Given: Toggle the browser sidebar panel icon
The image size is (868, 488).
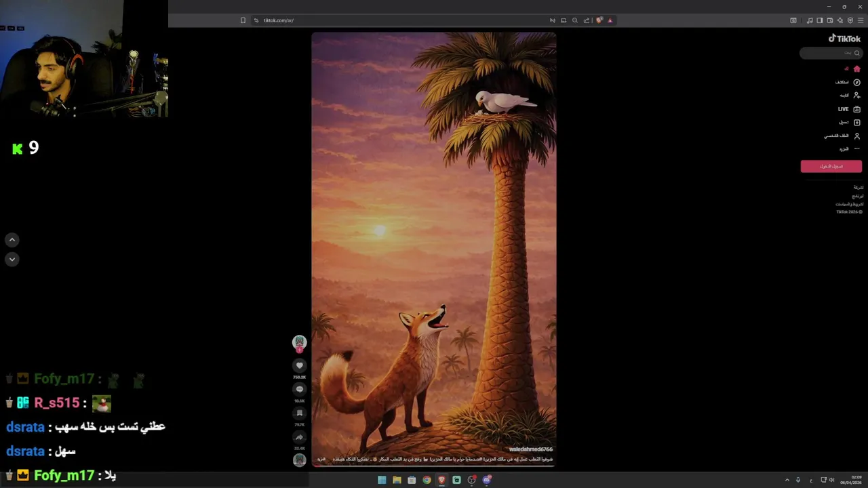Looking at the screenshot, I should tap(820, 20).
